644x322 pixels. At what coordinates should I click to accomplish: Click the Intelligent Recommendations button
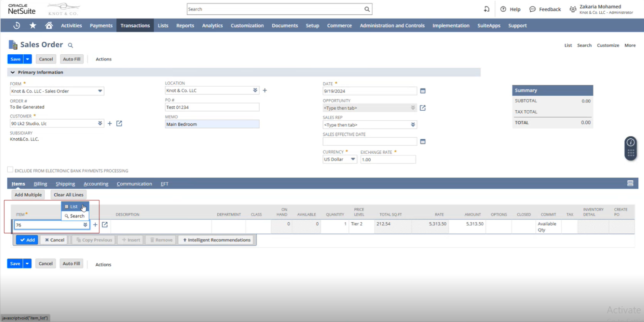(x=217, y=240)
